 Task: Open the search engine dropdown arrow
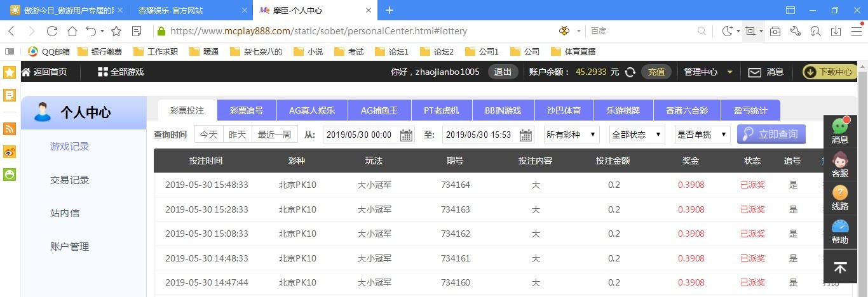tap(579, 30)
